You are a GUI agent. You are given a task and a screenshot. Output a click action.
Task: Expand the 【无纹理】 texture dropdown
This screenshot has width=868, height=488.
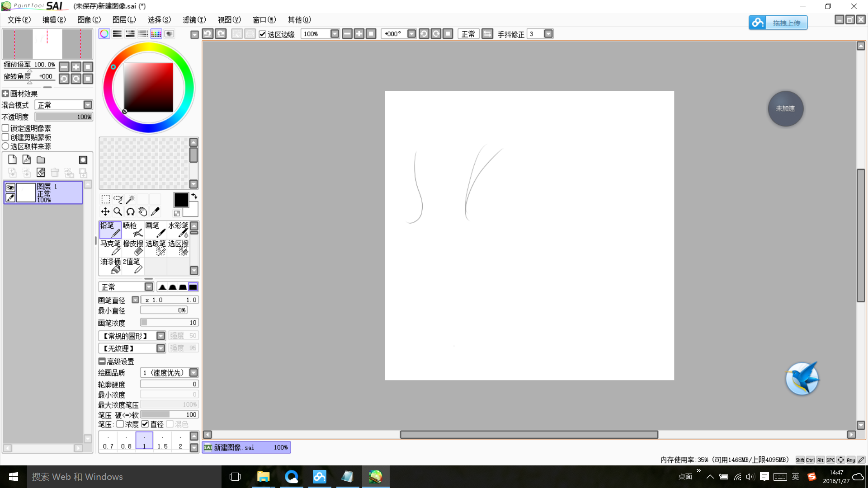click(160, 348)
